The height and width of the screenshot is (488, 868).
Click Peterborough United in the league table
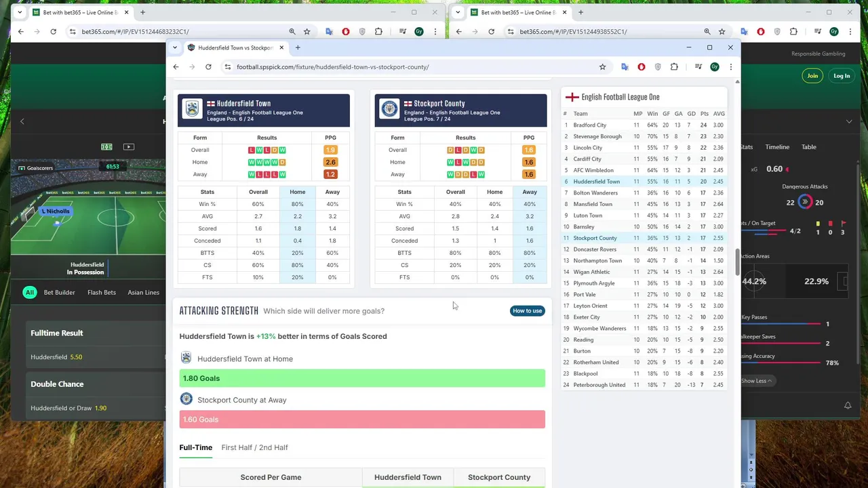(x=599, y=385)
